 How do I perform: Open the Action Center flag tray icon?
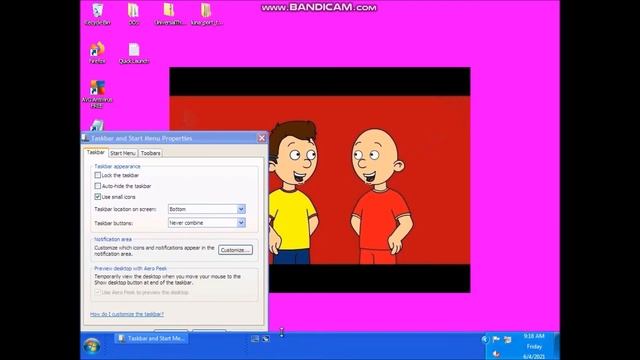coord(496,339)
